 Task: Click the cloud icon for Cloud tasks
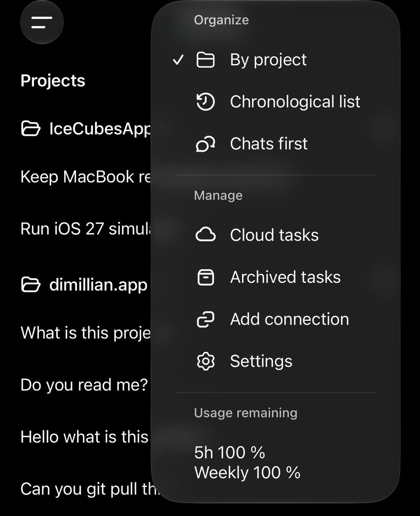tap(205, 235)
